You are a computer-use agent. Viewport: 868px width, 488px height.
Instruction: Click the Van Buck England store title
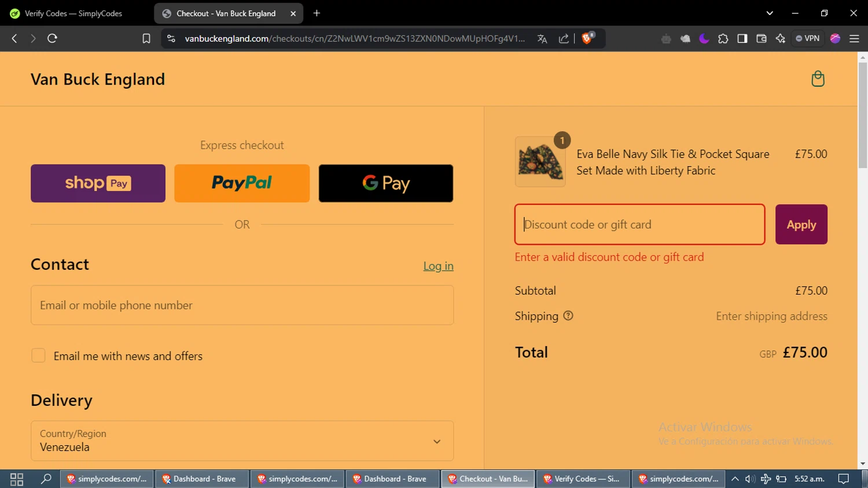[x=98, y=79]
